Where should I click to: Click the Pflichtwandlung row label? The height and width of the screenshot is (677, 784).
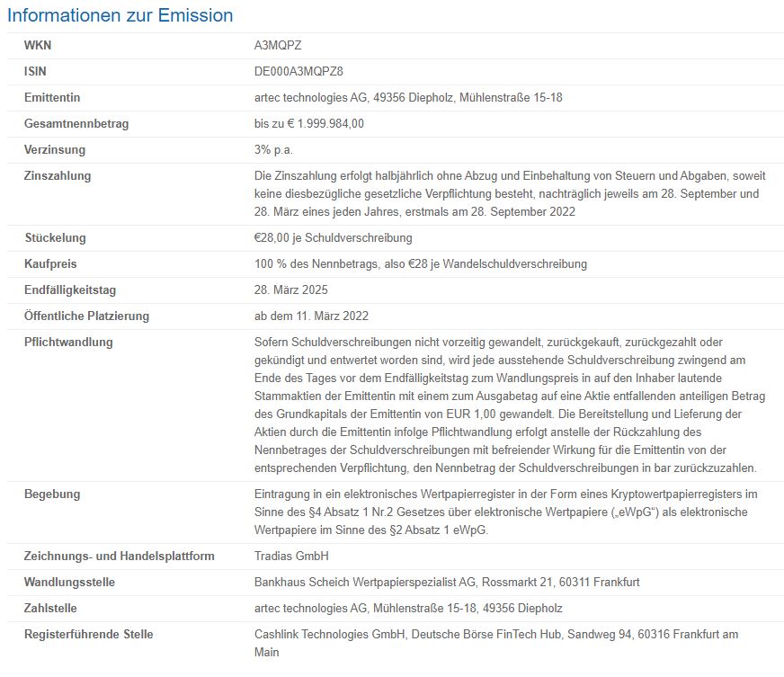click(x=68, y=342)
